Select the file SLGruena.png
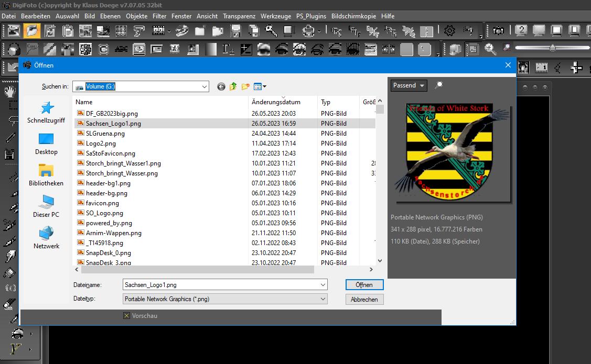591x364 pixels. (105, 134)
